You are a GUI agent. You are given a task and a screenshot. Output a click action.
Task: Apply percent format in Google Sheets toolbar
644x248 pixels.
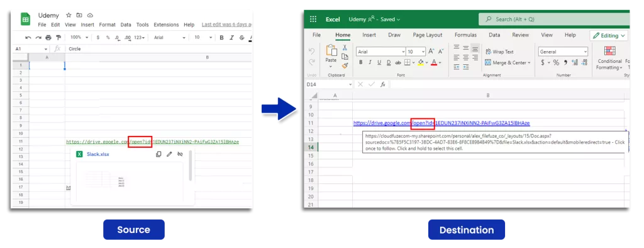pos(108,37)
